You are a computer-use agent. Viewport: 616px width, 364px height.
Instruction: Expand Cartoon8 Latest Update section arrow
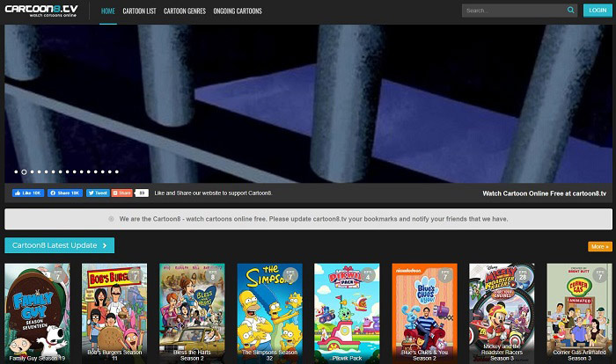coord(105,245)
